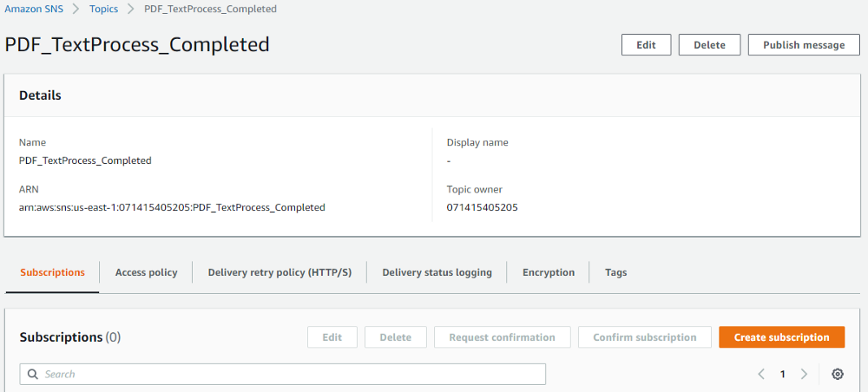The height and width of the screenshot is (392, 868).
Task: Switch to the Access policy tab
Action: click(x=146, y=272)
